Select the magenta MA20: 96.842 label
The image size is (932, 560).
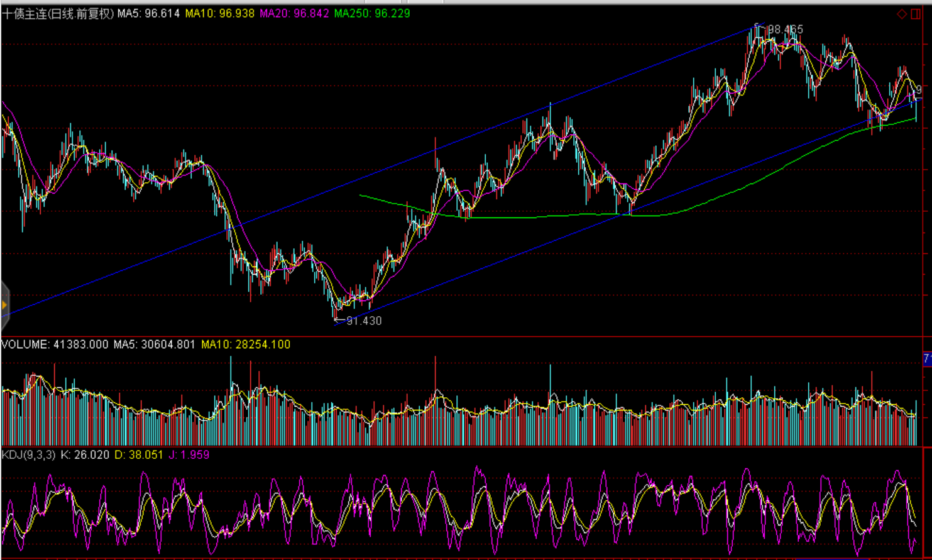pyautogui.click(x=294, y=14)
